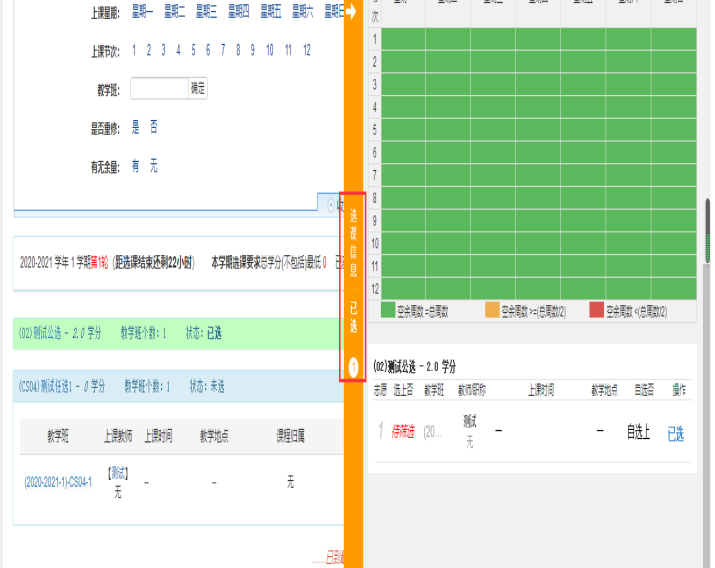Click the 距选课结束还剩22小时 countdown text
The height and width of the screenshot is (568, 715).
coord(154,263)
